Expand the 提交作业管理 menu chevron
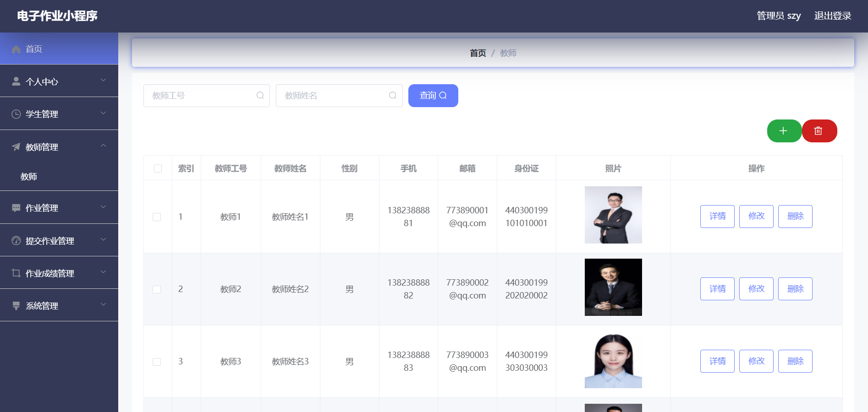The width and height of the screenshot is (868, 412). coord(103,239)
